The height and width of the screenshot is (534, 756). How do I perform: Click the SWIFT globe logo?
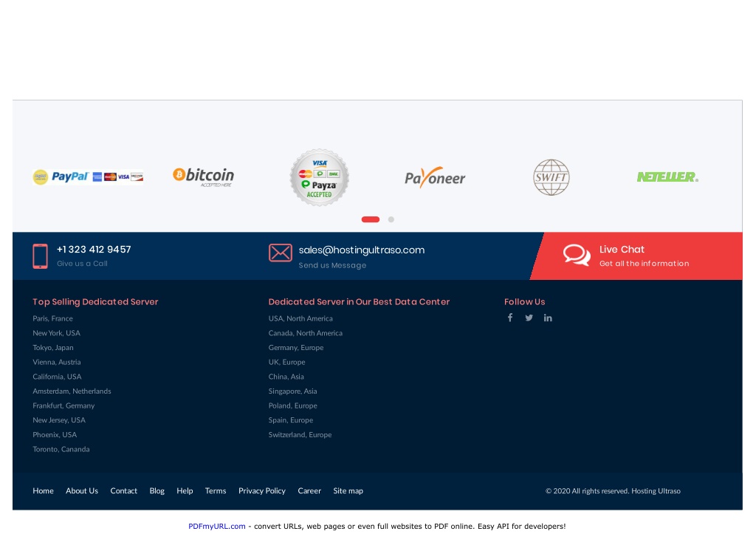pos(551,177)
